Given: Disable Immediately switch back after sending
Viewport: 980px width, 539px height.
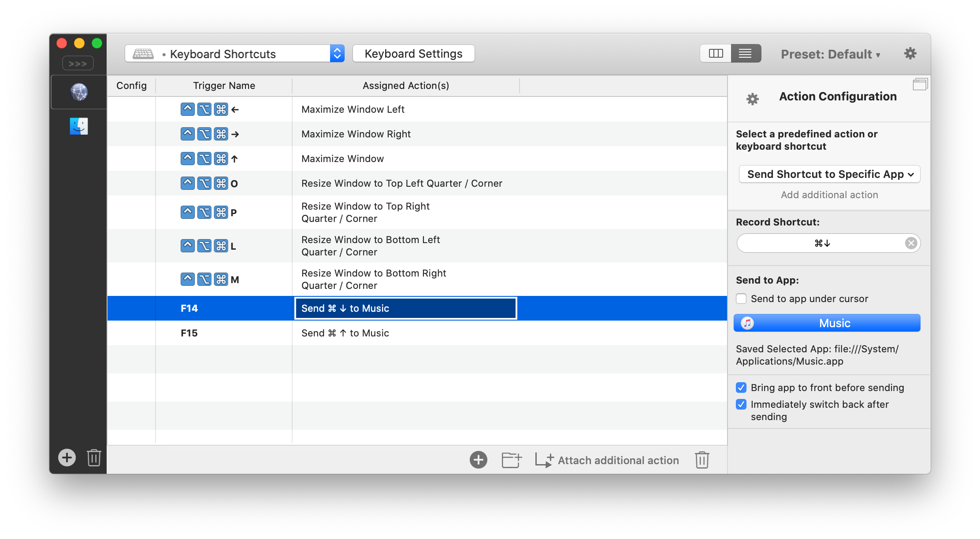Looking at the screenshot, I should 741,404.
